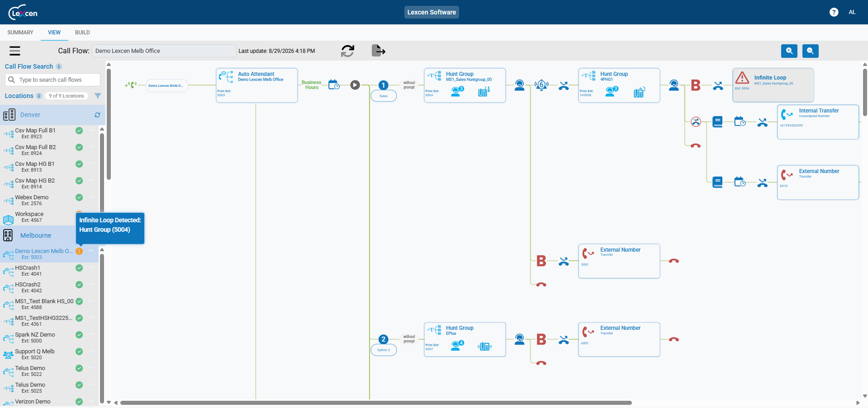Open the AL user account menu
Viewport: 868px width, 408px height.
[852, 12]
